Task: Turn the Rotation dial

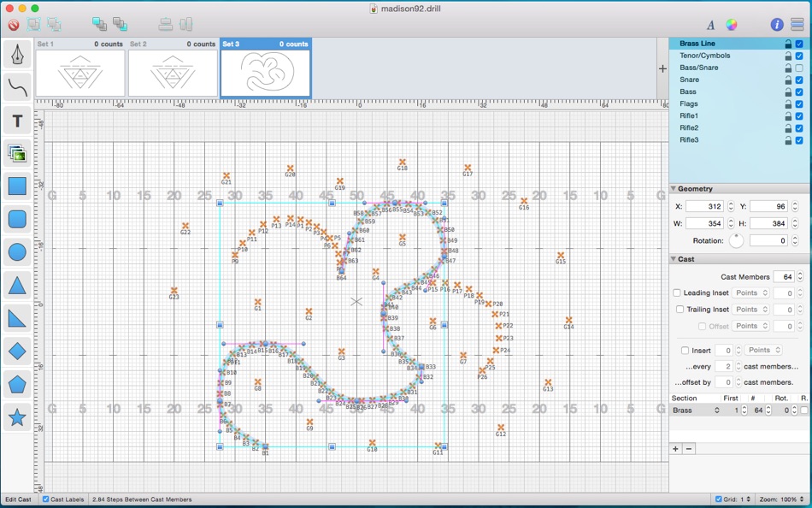Action: tap(736, 240)
